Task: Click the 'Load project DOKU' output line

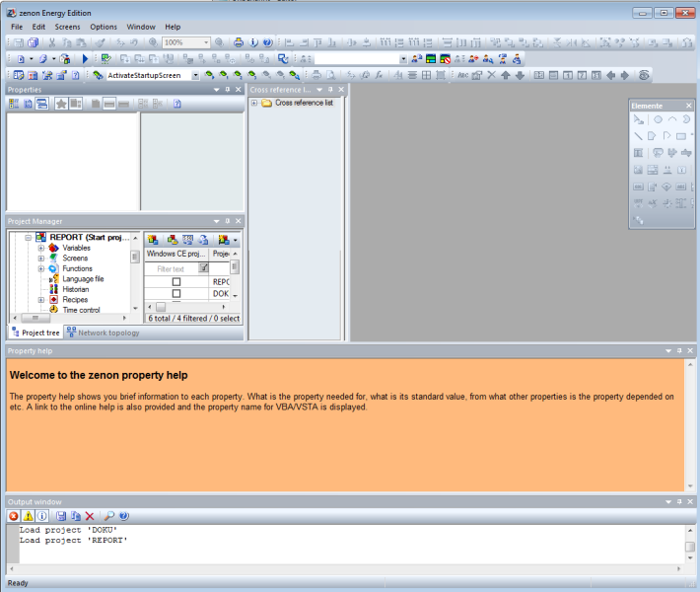Action: pos(68,530)
